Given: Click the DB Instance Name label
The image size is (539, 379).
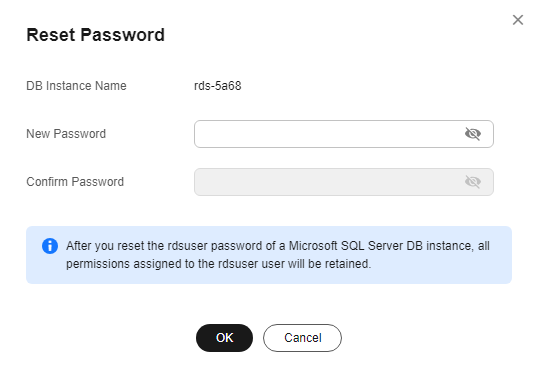Looking at the screenshot, I should [76, 86].
